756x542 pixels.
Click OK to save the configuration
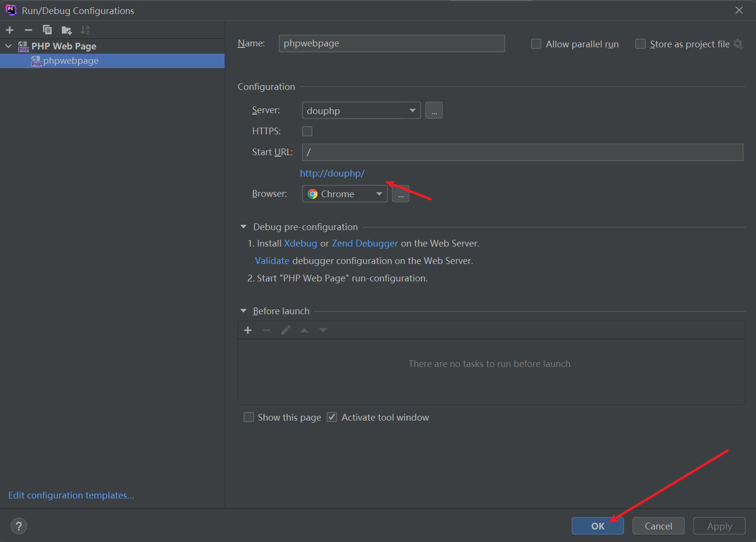[598, 526]
